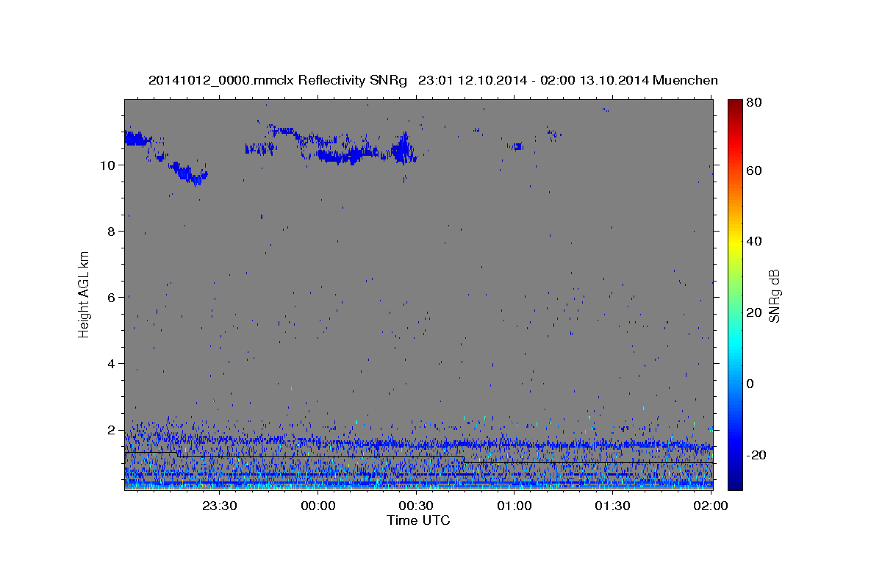
Task: Click the colorbar value 20 label
Action: point(753,312)
